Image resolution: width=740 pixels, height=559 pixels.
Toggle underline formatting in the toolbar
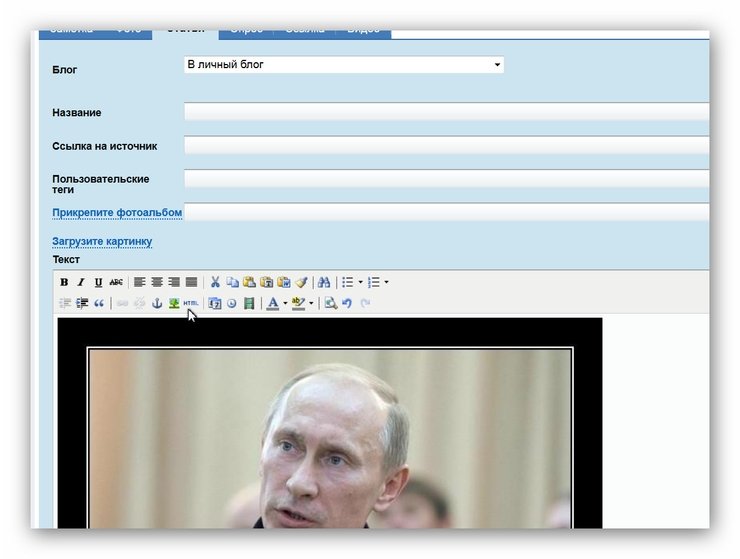point(98,283)
